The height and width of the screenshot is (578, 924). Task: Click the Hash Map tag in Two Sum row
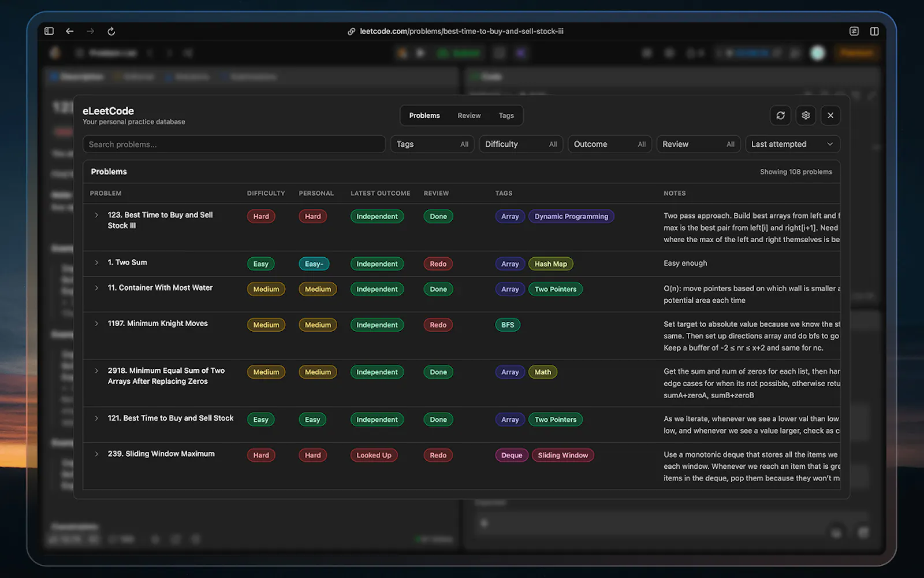pyautogui.click(x=550, y=264)
